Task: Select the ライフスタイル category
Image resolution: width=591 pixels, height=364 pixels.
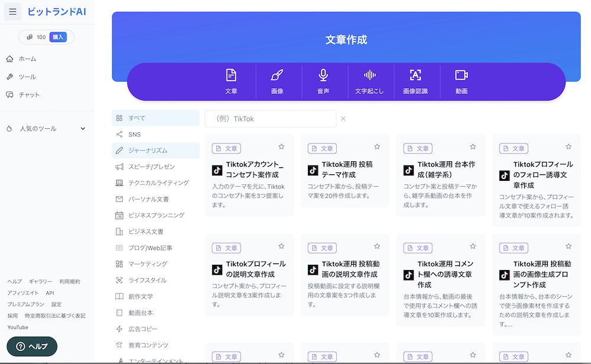Action: point(155,280)
